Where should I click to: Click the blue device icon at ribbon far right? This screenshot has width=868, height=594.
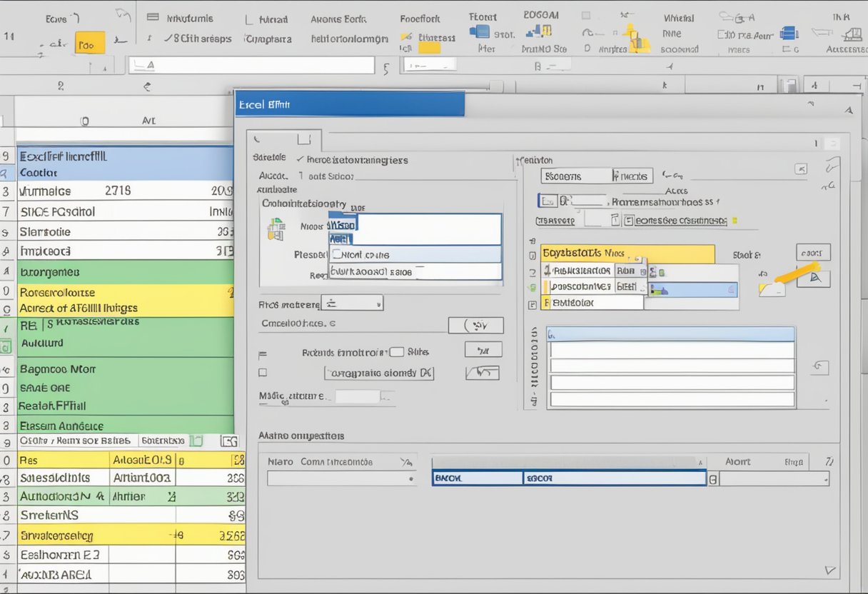point(788,33)
